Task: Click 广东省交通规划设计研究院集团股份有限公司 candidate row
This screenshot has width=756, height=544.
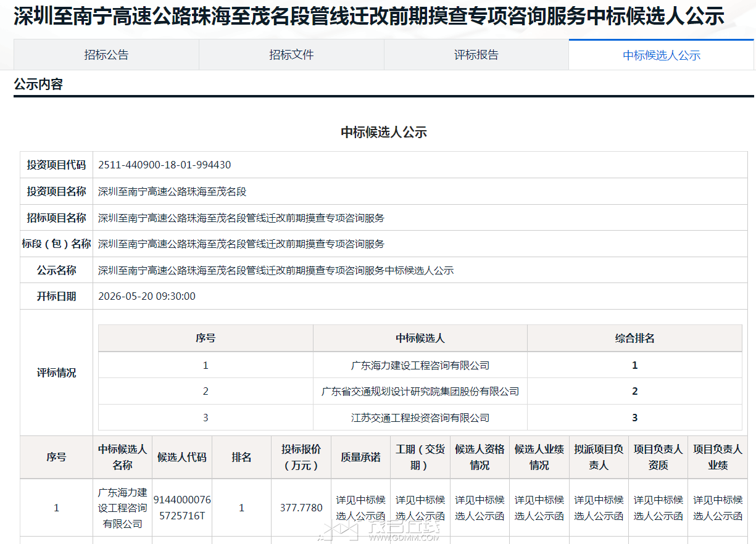Action: coord(420,391)
